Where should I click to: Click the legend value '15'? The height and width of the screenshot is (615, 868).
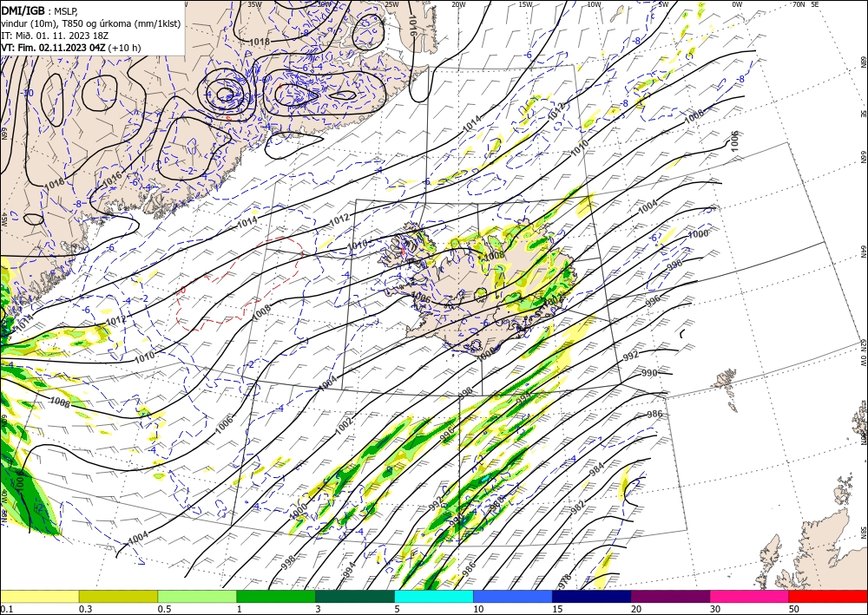(557, 609)
